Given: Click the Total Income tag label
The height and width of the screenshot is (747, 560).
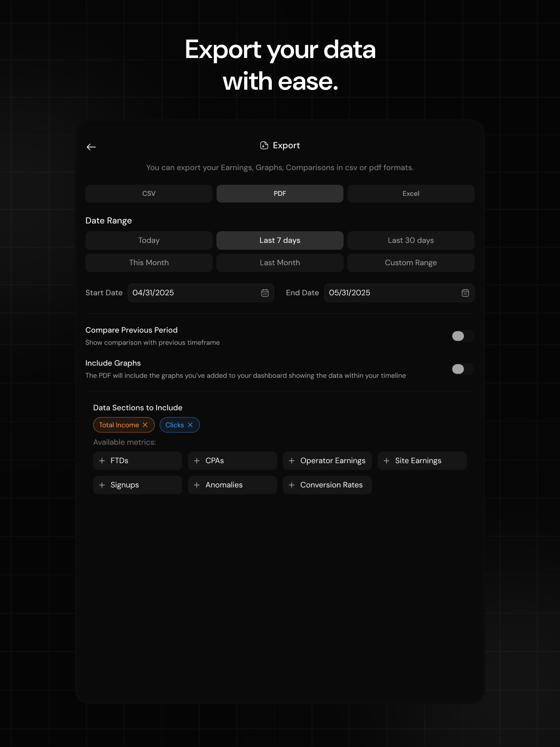Looking at the screenshot, I should (x=119, y=425).
